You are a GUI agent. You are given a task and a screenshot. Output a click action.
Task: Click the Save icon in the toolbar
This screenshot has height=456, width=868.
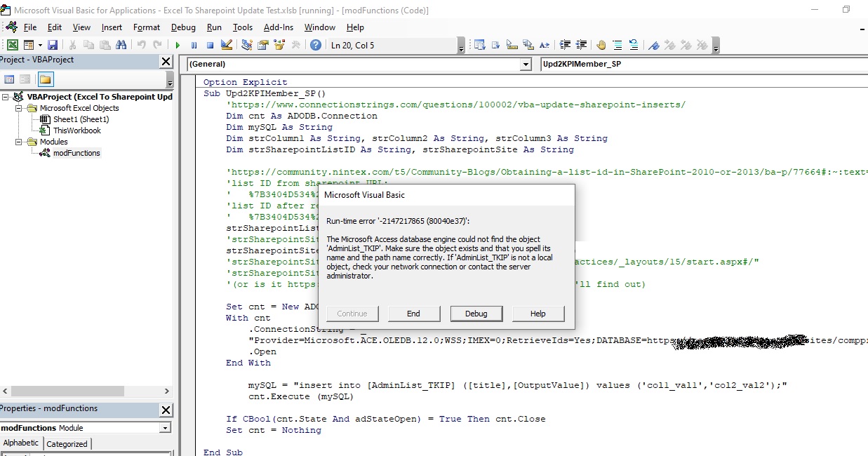click(53, 45)
